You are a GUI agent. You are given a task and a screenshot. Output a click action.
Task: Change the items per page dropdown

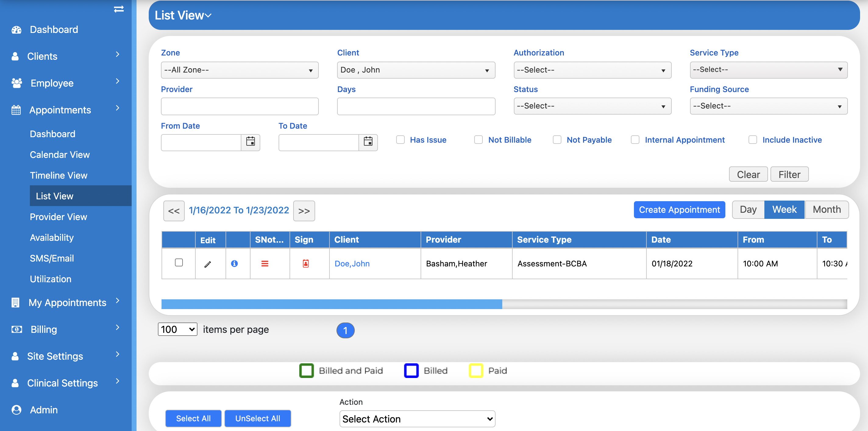point(177,329)
